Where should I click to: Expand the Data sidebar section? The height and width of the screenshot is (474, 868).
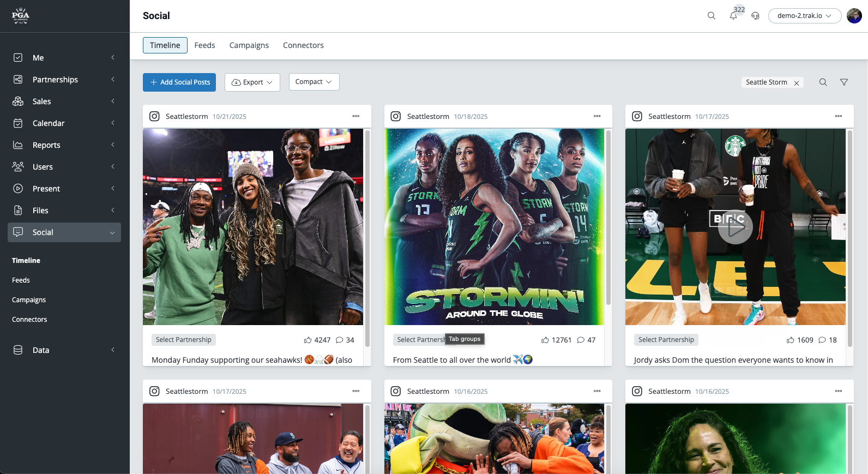[x=113, y=350]
